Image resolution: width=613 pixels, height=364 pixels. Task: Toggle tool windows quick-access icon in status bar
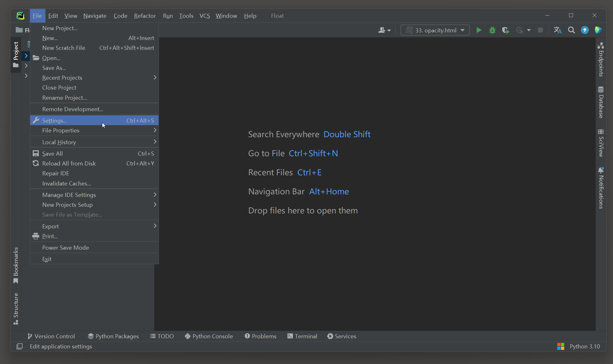(19, 347)
